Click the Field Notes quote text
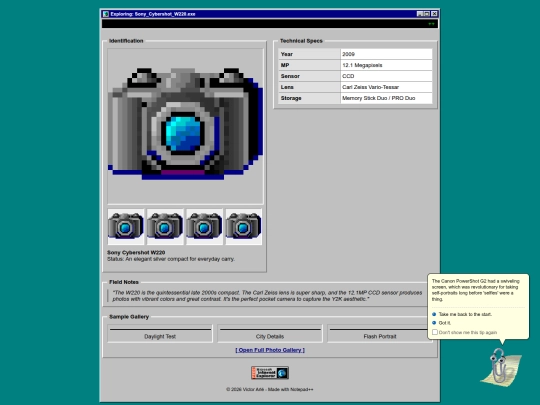Viewport: 540px width, 405px height. (x=267, y=296)
